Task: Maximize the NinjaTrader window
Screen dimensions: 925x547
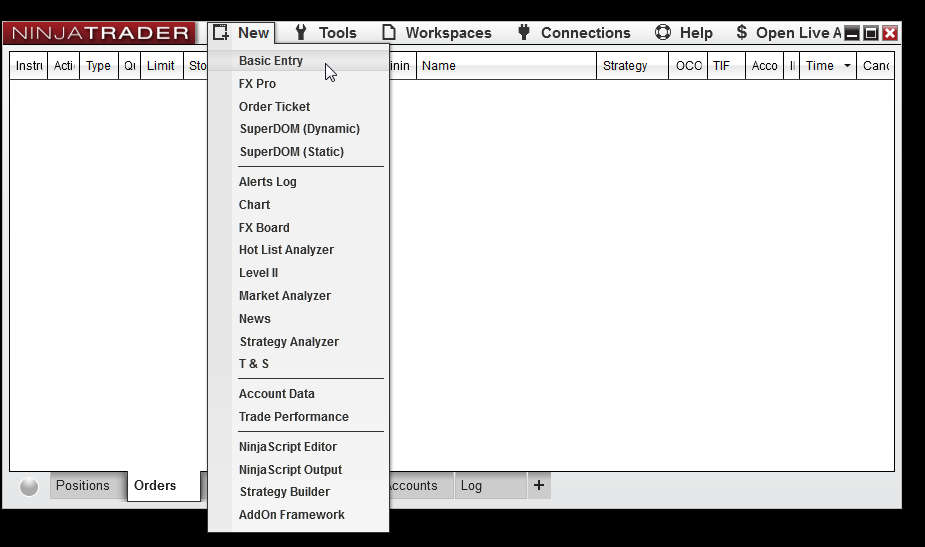Action: coord(871,33)
